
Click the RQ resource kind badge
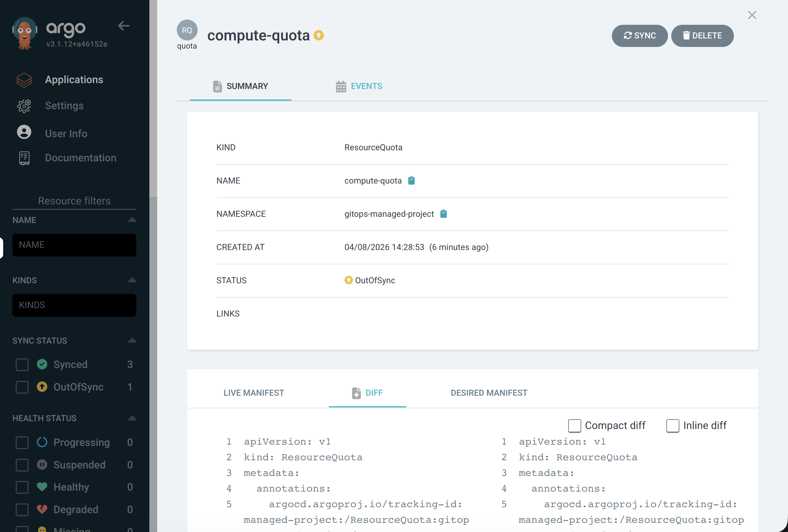click(187, 30)
